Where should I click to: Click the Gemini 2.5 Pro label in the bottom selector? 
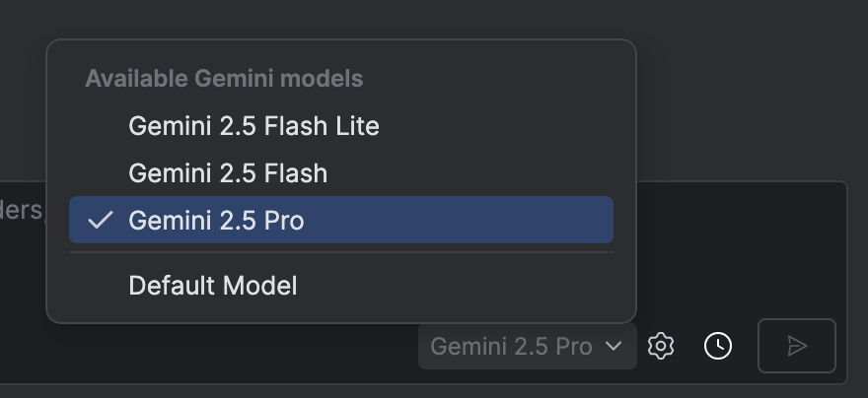click(x=511, y=346)
